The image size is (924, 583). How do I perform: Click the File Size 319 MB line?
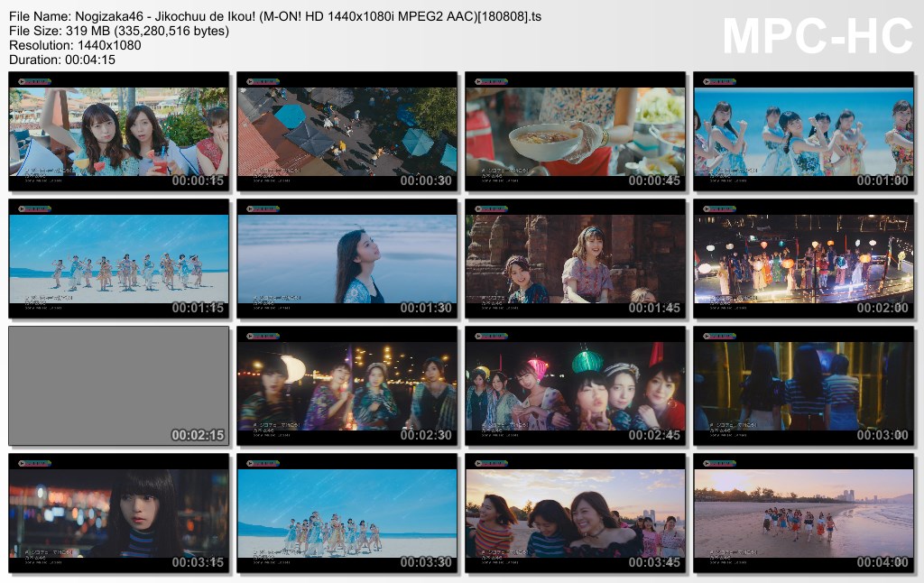point(119,31)
